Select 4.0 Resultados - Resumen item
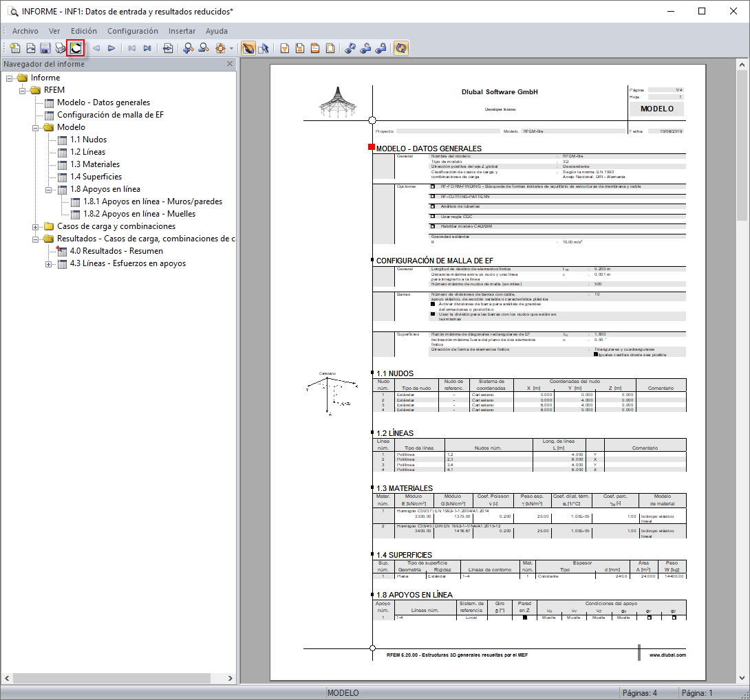This screenshot has width=750, height=700. click(x=116, y=251)
